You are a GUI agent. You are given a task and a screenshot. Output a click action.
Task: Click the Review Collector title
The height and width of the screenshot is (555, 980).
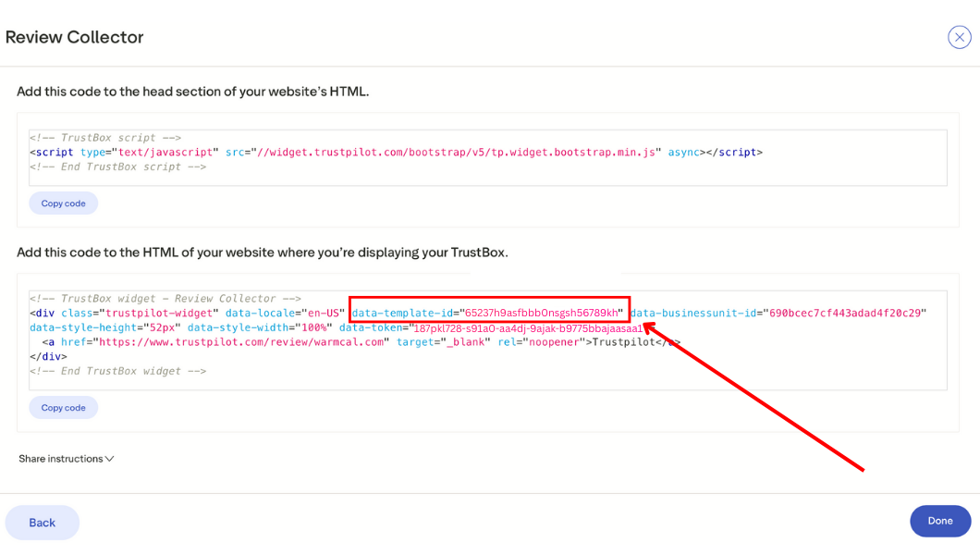coord(74,38)
